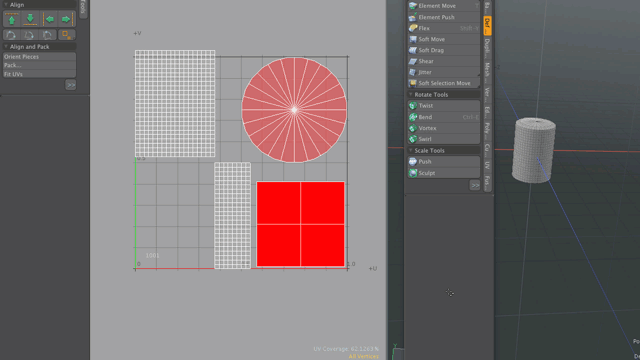Click the UV Coverage readout text

pyautogui.click(x=346, y=349)
